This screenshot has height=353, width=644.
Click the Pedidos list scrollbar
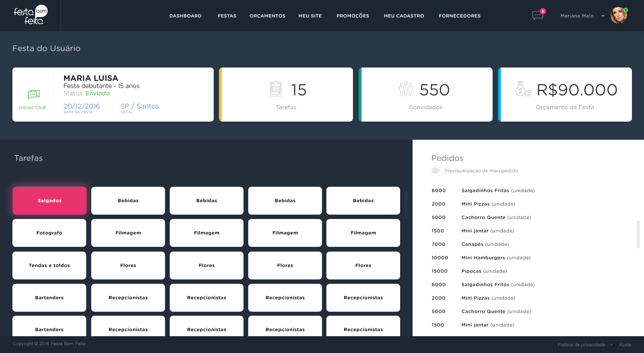click(x=638, y=234)
